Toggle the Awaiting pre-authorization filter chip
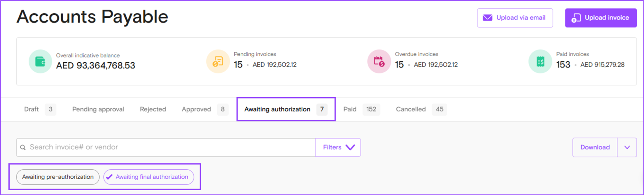 (x=58, y=177)
